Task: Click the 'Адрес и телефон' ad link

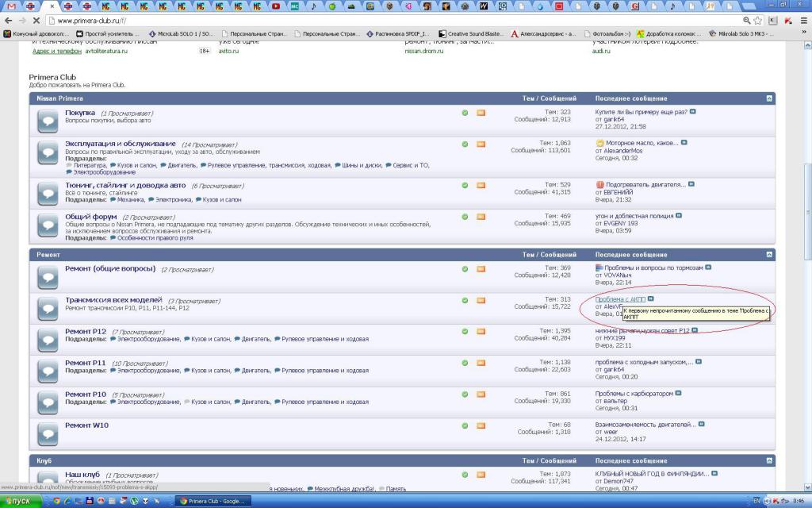Action: click(57, 52)
